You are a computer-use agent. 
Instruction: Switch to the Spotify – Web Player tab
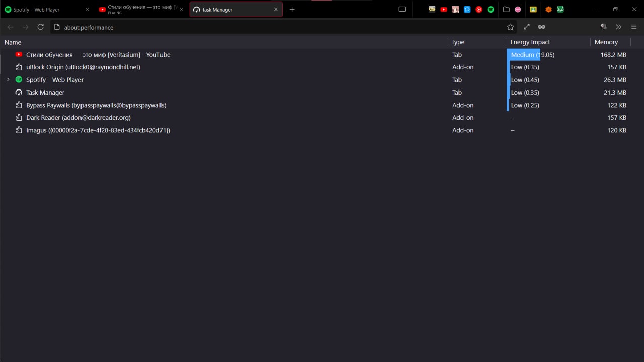(47, 9)
